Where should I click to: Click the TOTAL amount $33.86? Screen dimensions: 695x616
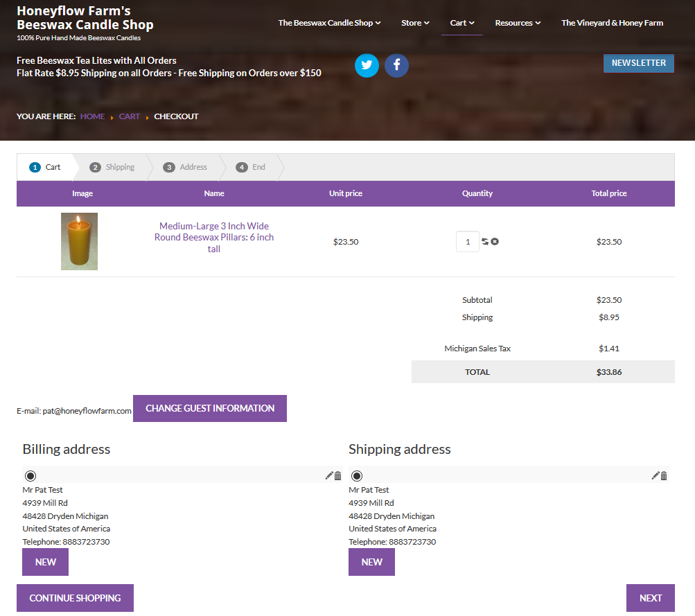click(x=609, y=372)
